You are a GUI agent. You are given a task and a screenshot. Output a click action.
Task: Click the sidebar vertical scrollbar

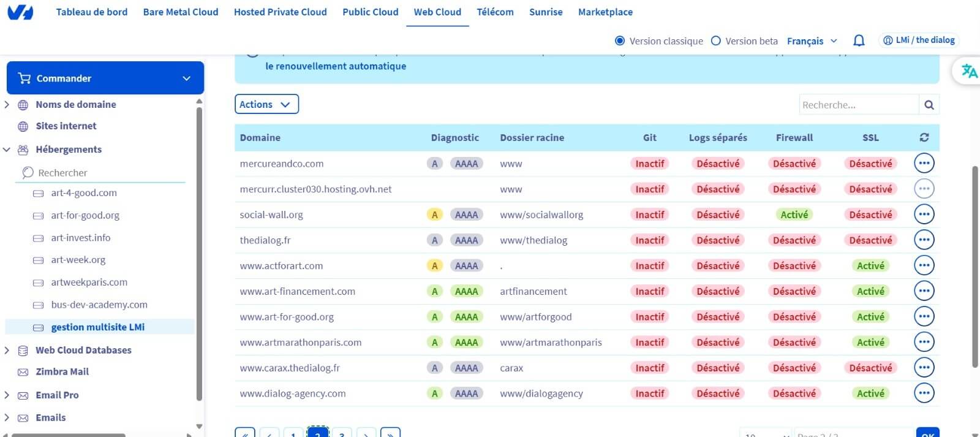[199, 254]
